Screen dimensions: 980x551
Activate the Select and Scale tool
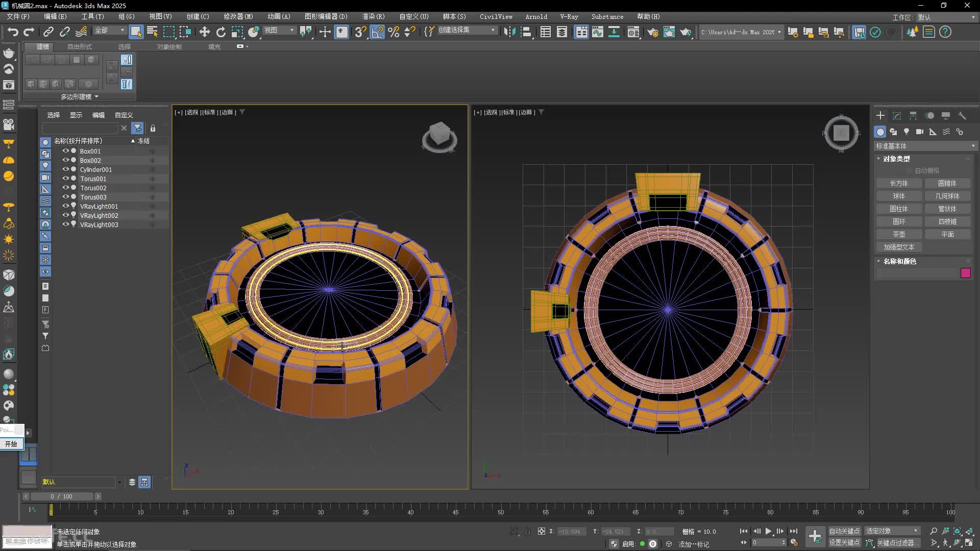[237, 32]
